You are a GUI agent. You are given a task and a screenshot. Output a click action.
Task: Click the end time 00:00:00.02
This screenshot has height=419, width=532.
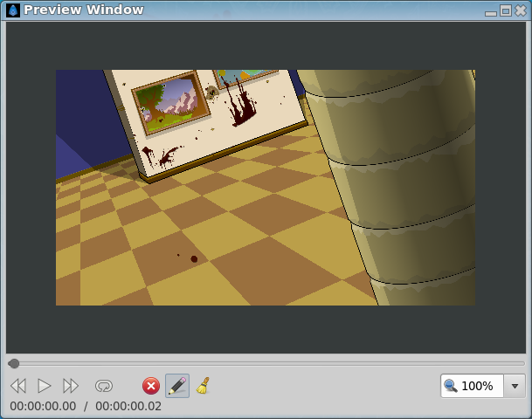tap(128, 406)
